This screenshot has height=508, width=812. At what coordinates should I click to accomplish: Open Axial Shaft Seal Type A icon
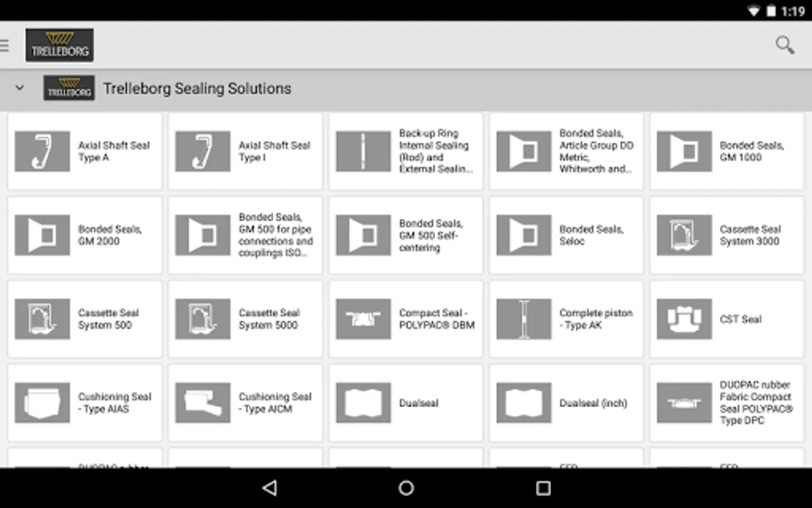click(x=42, y=151)
